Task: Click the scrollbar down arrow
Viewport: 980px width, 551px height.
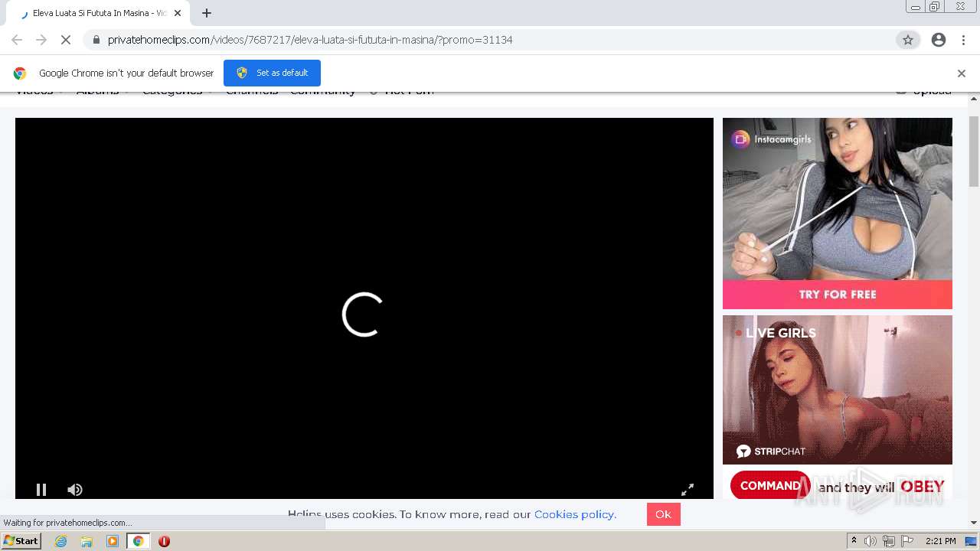Action: 974,523
